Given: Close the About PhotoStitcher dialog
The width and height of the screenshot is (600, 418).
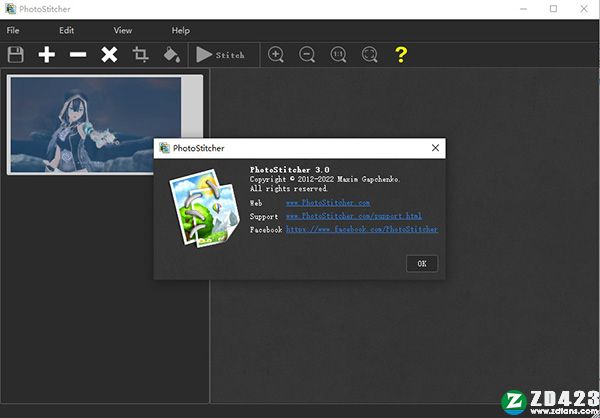Looking at the screenshot, I should click(x=435, y=148).
